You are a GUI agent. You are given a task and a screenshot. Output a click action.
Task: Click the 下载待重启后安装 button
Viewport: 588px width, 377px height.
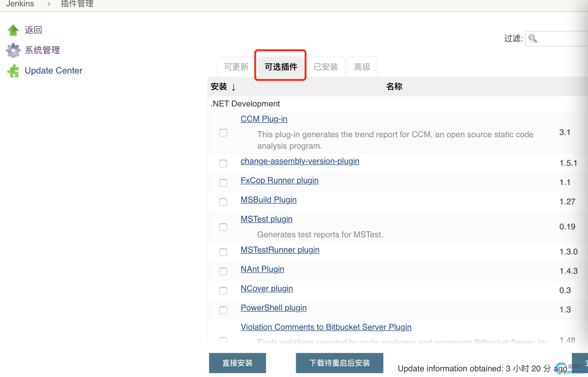tap(340, 363)
